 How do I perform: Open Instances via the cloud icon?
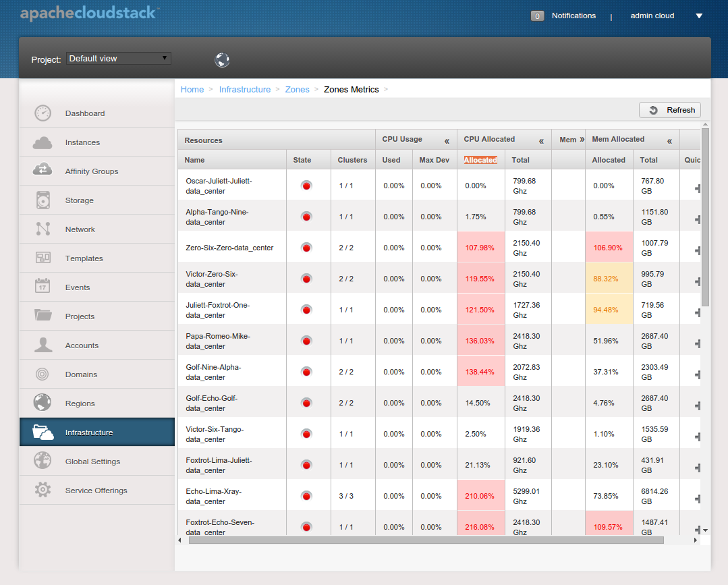tap(43, 142)
